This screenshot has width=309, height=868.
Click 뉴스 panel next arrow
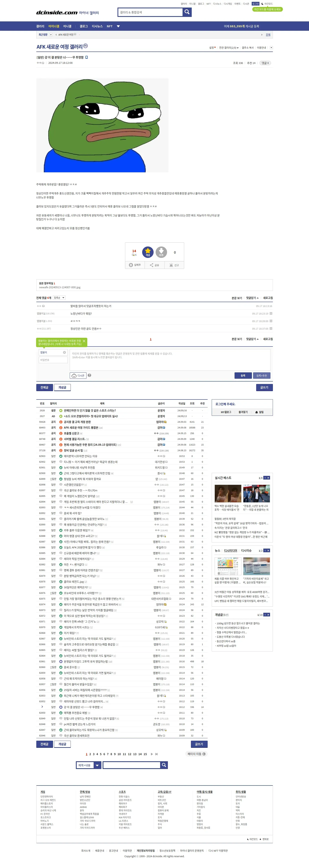269,551
